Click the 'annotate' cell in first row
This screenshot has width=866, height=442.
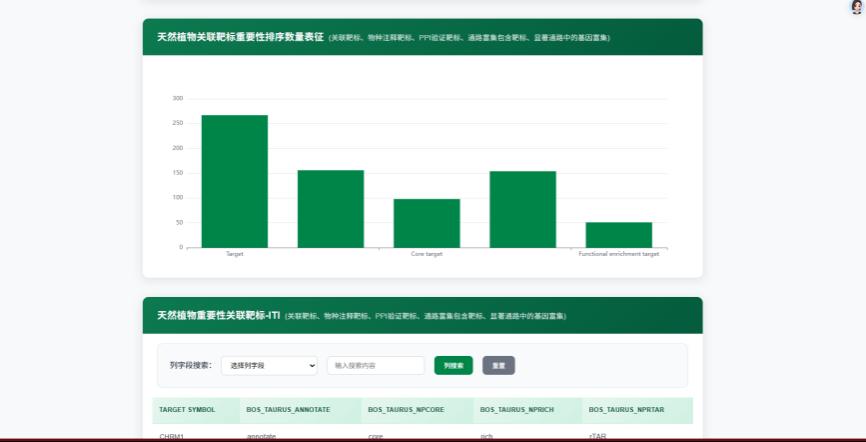(261, 436)
